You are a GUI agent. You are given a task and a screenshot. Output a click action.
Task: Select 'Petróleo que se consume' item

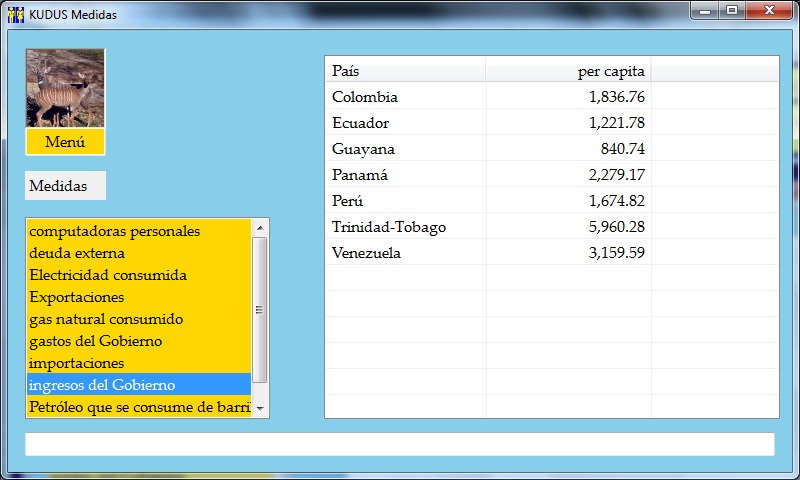click(x=139, y=407)
